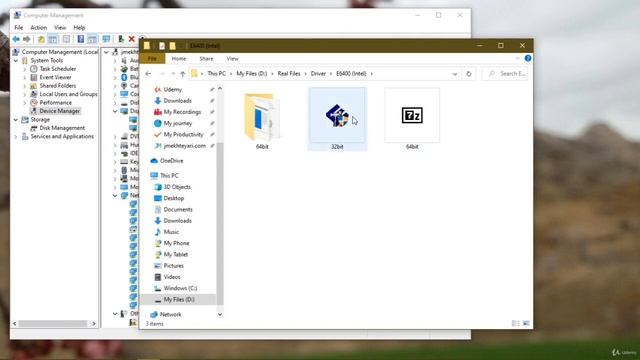This screenshot has width=640, height=360.
Task: Collapse the Storage node
Action: 16,120
